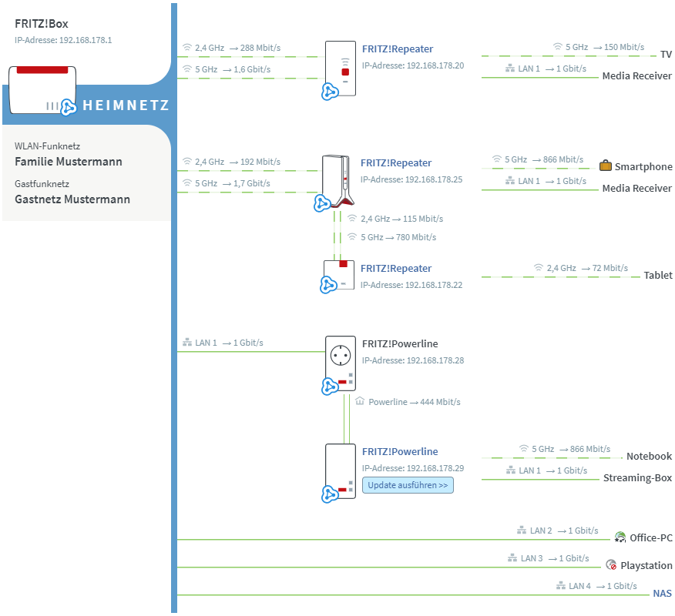Click the TV device label
The width and height of the screenshot is (675, 616).
(666, 54)
